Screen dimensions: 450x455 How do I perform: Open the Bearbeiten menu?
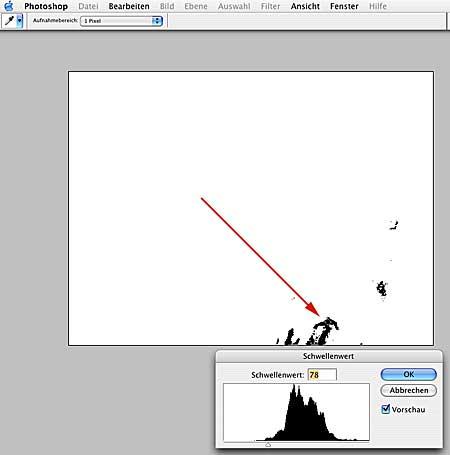tap(129, 6)
